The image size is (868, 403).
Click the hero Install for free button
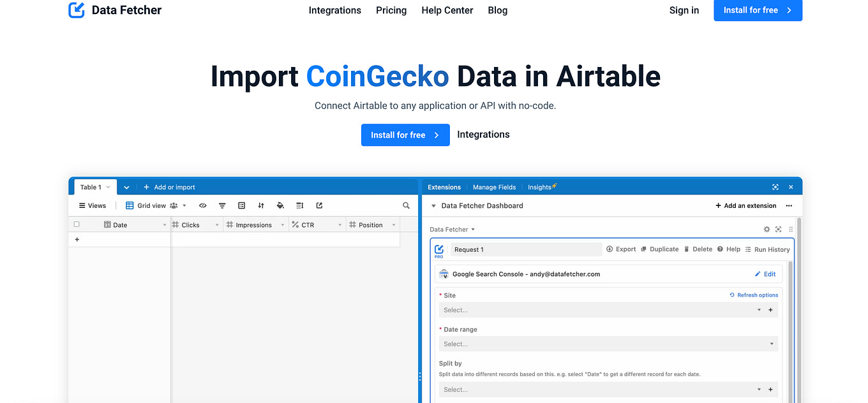[x=405, y=135]
